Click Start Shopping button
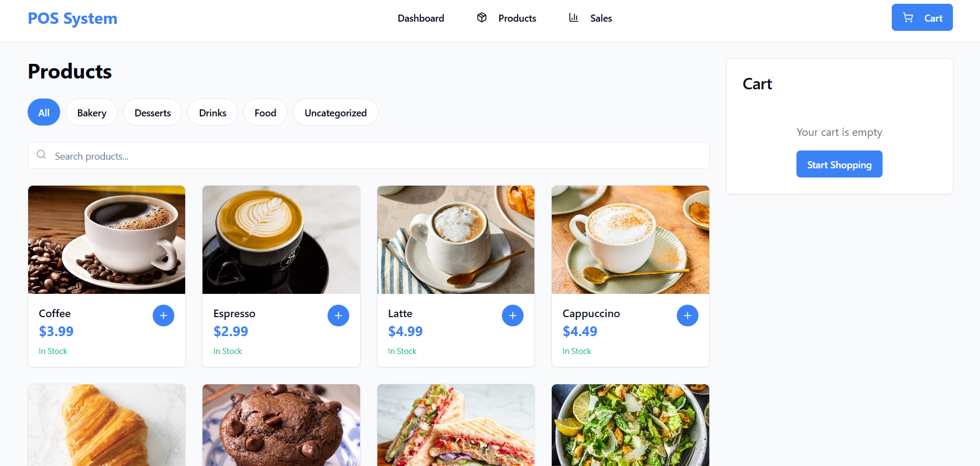This screenshot has width=980, height=466. click(839, 164)
